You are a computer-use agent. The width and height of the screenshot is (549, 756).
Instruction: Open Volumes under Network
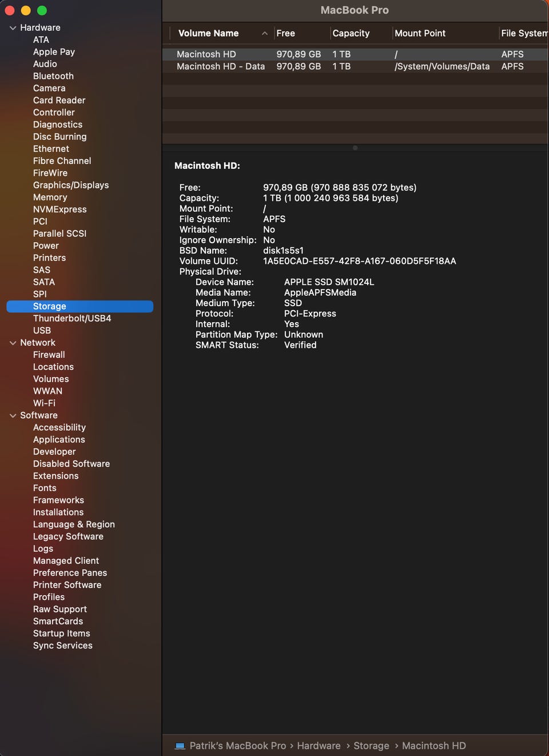pos(51,379)
